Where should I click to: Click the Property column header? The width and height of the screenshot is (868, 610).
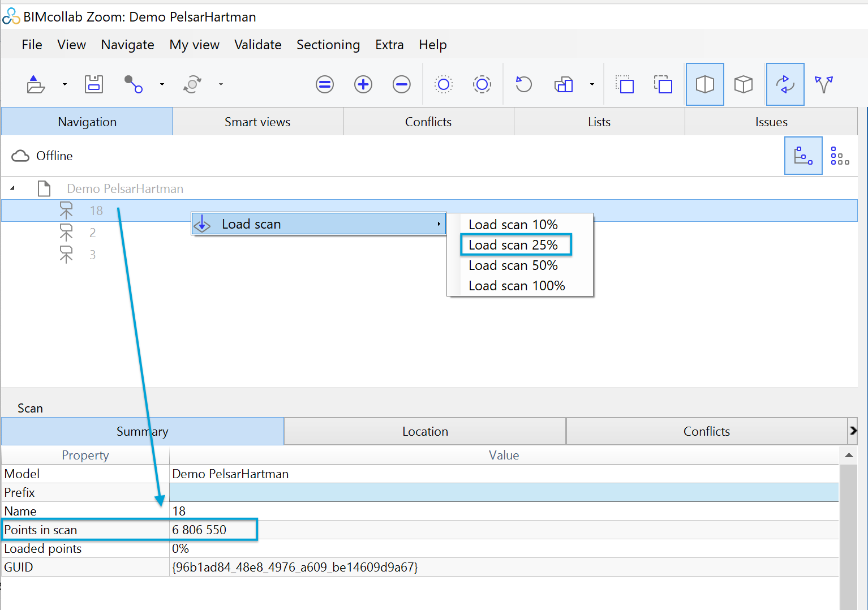pyautogui.click(x=85, y=456)
